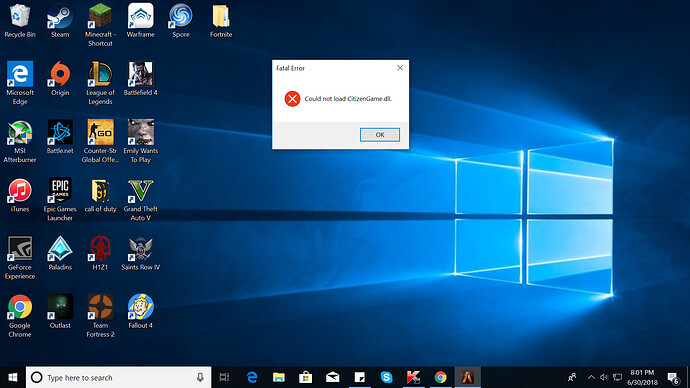Viewport: 690px width, 388px height.
Task: Open Google Chrome from the taskbar
Action: (440, 377)
